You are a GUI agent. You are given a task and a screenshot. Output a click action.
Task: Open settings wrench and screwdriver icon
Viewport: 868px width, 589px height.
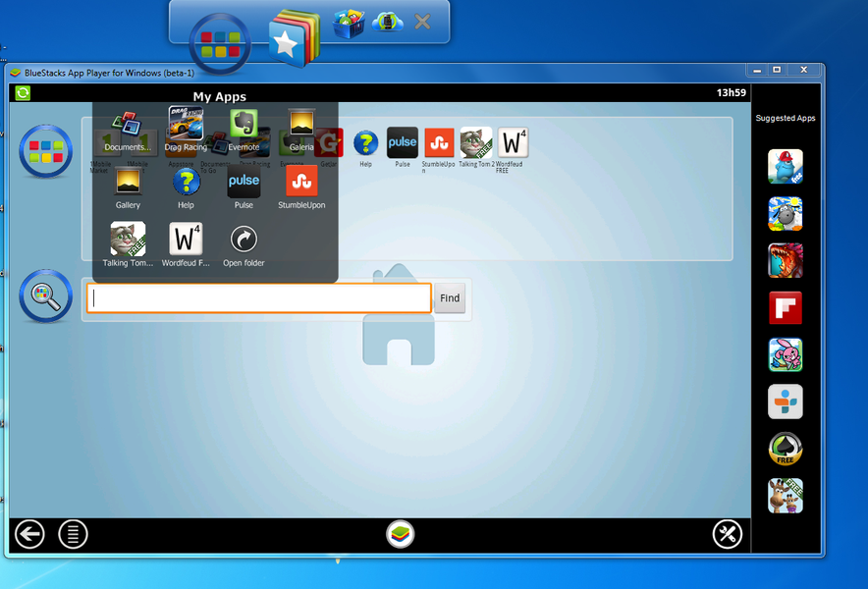tap(727, 534)
